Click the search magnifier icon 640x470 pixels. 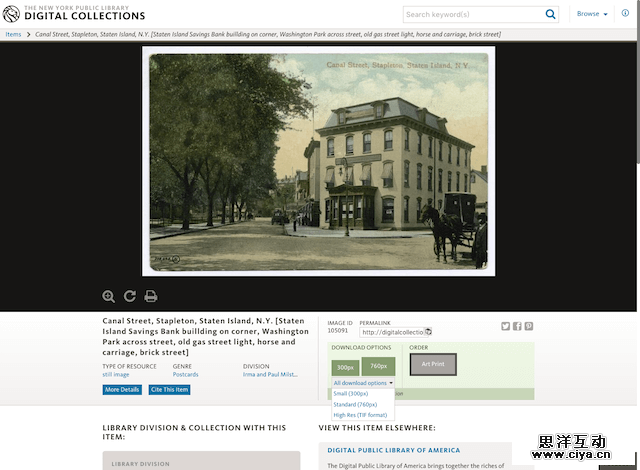(550, 14)
